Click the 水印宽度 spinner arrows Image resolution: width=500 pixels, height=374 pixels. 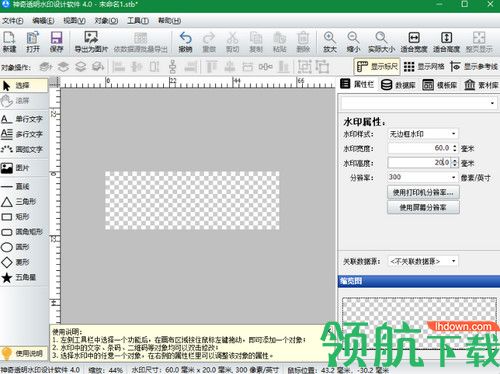tap(455, 148)
